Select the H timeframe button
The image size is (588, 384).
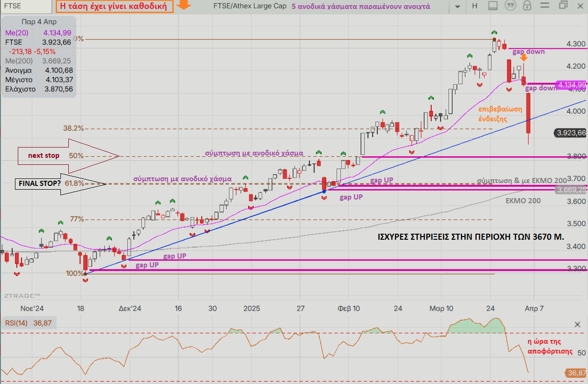coord(475,7)
